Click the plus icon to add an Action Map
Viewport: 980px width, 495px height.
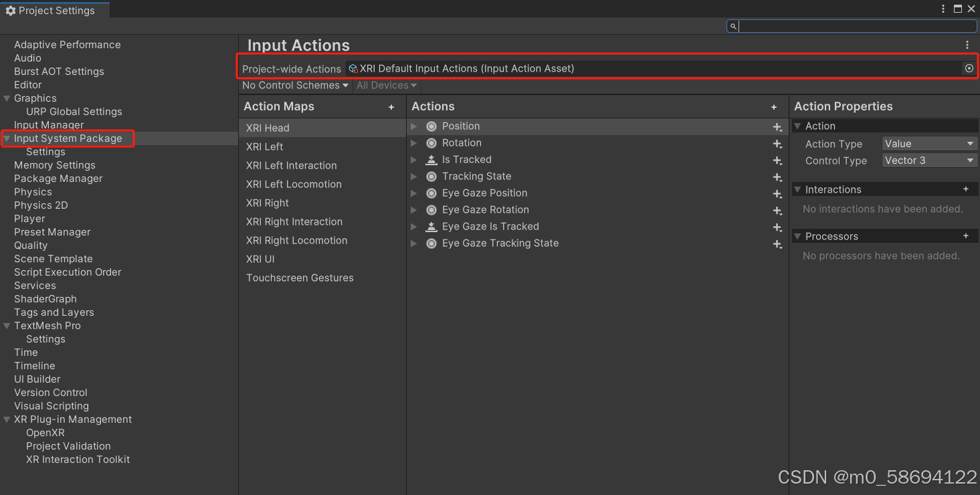point(391,106)
